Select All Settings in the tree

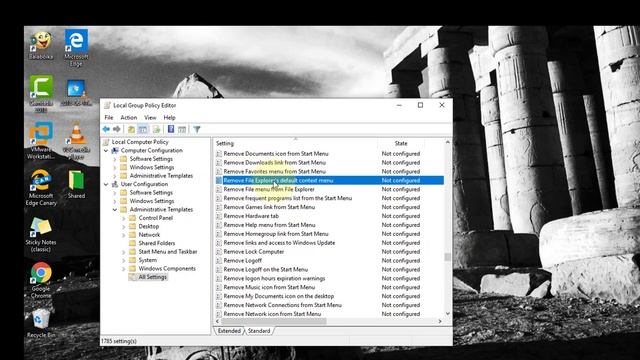tap(152, 277)
